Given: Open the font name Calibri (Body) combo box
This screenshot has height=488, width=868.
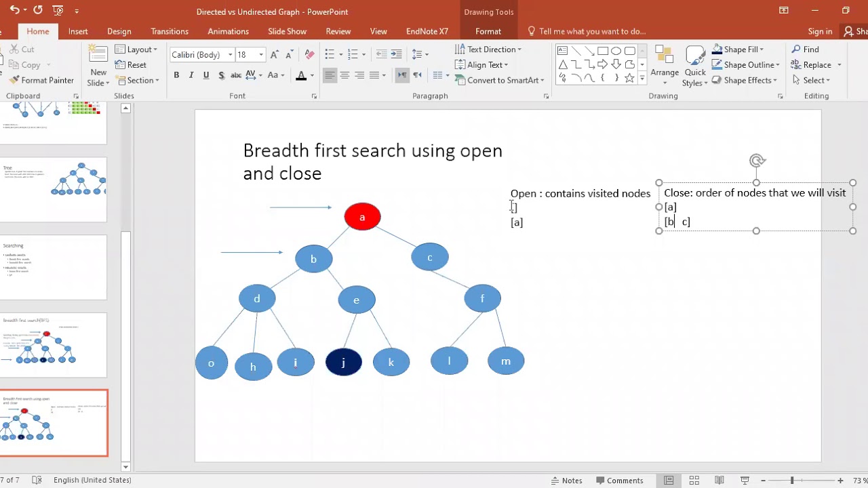Looking at the screenshot, I should click(x=202, y=54).
